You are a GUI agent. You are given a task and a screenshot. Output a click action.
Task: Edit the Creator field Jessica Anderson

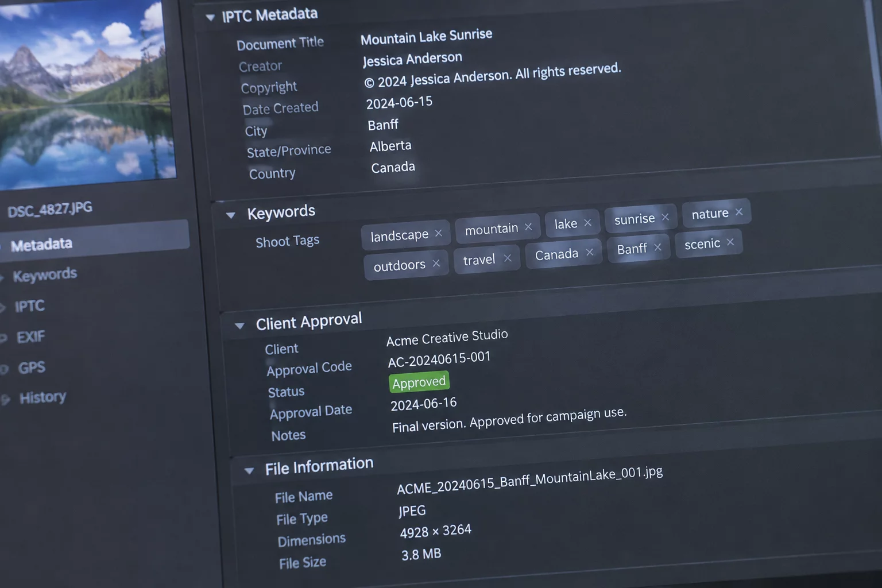tap(412, 59)
